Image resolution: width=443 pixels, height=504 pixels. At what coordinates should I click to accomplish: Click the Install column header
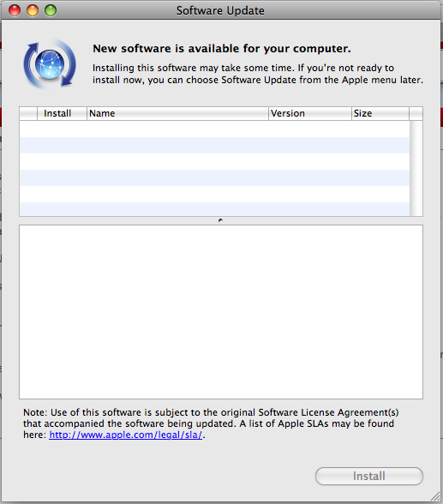62,113
